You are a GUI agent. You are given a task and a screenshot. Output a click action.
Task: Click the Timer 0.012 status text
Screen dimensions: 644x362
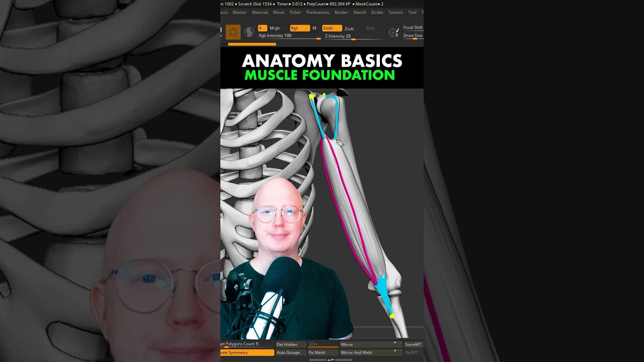tap(289, 4)
